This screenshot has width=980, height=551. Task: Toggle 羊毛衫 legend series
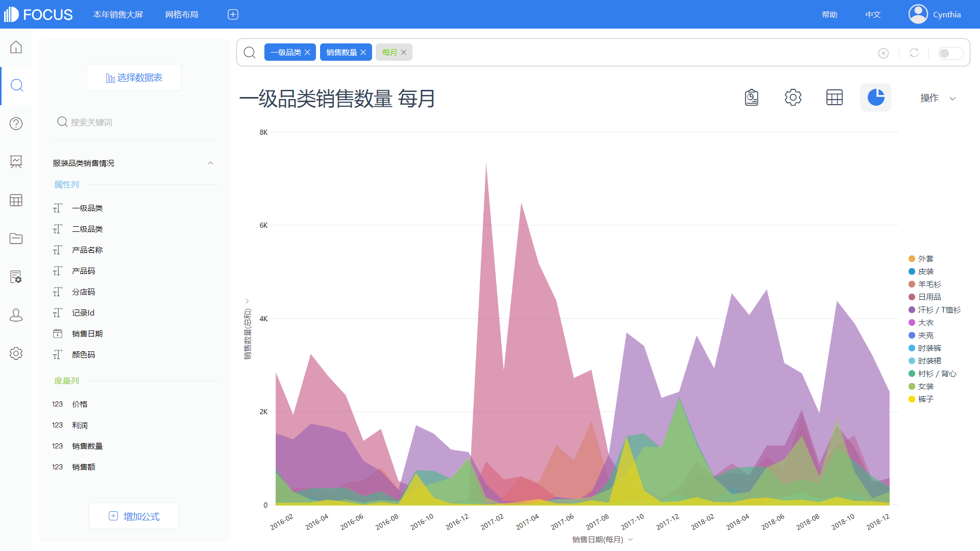(x=924, y=284)
